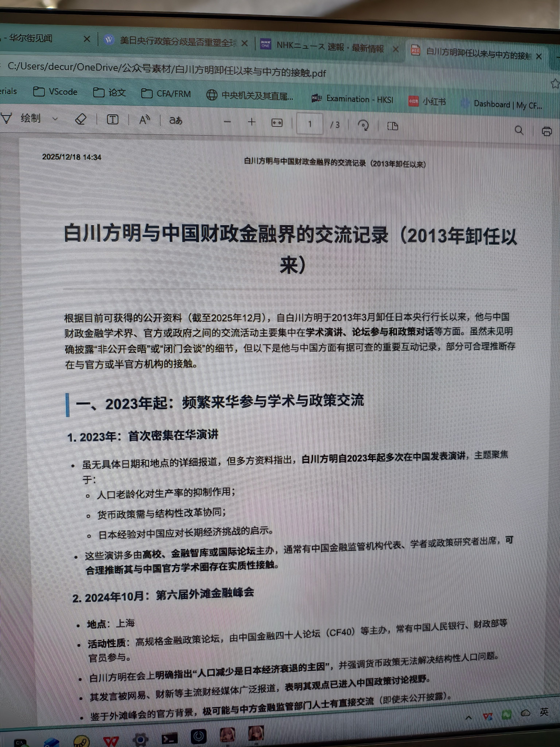Image resolution: width=560 pixels, height=747 pixels.
Task: Zoom out with the minus button
Action: [x=227, y=122]
